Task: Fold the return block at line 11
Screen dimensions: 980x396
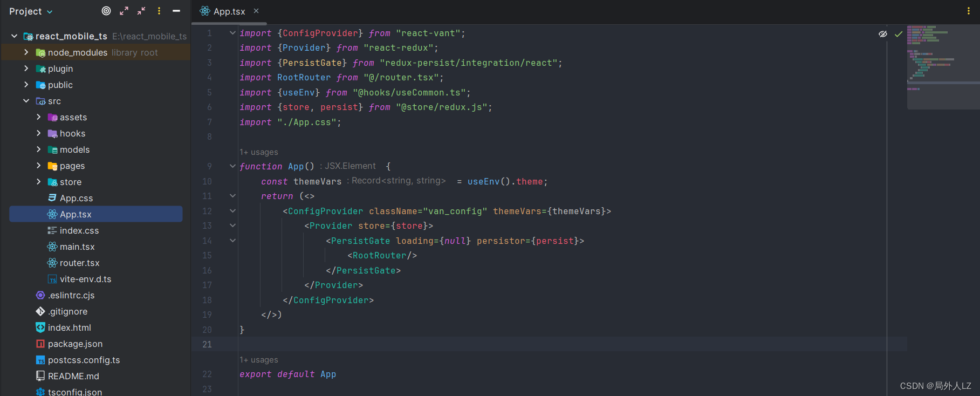Action: pos(232,196)
